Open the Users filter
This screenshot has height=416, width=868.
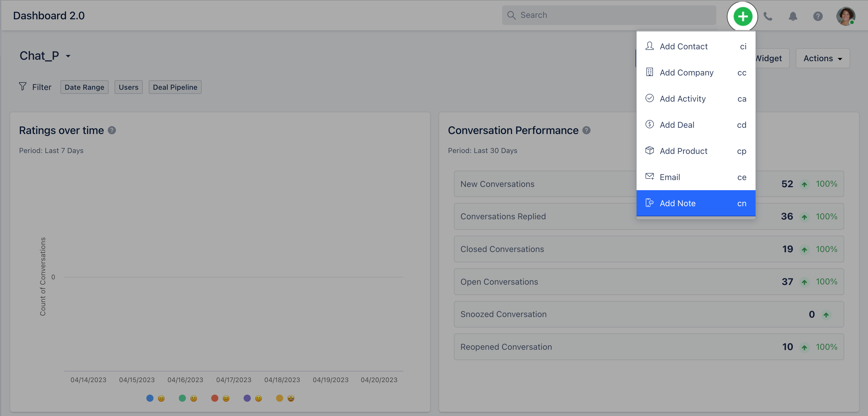pos(129,87)
